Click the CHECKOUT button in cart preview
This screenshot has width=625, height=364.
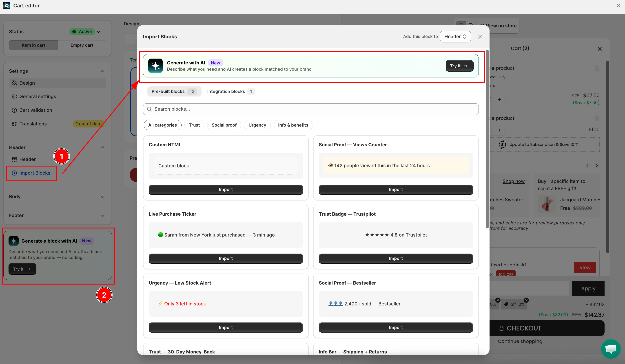[547, 328]
